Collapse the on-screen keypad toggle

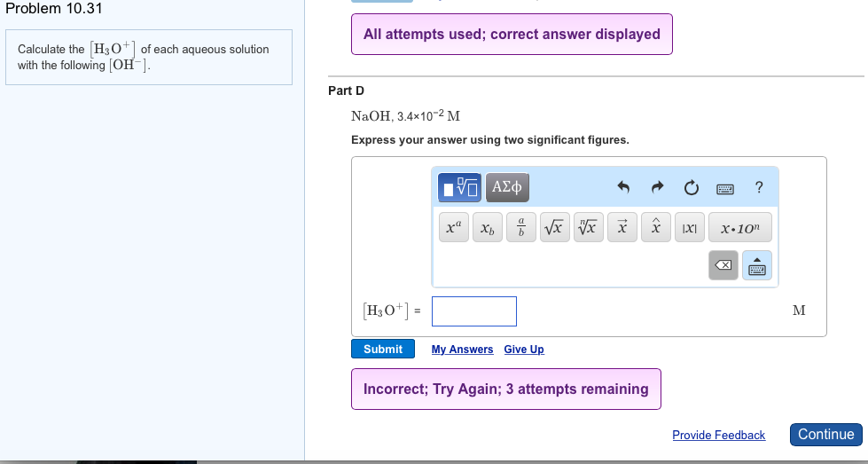click(x=757, y=265)
